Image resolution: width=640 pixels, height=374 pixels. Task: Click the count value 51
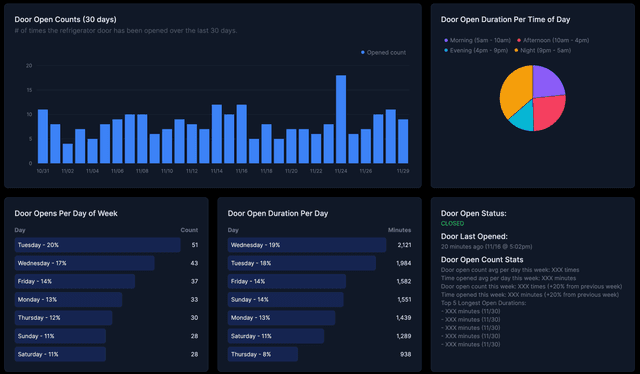coord(195,245)
